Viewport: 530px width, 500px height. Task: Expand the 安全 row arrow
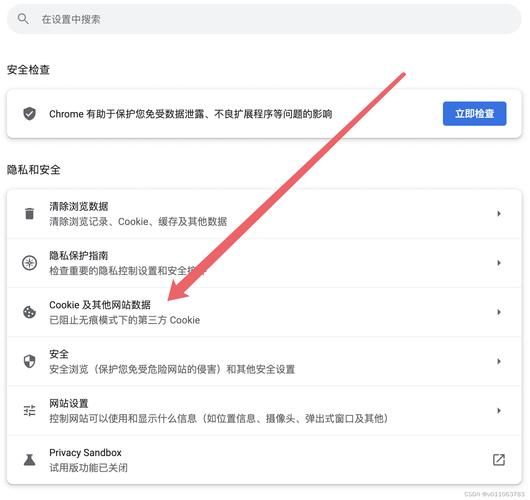[x=499, y=361]
